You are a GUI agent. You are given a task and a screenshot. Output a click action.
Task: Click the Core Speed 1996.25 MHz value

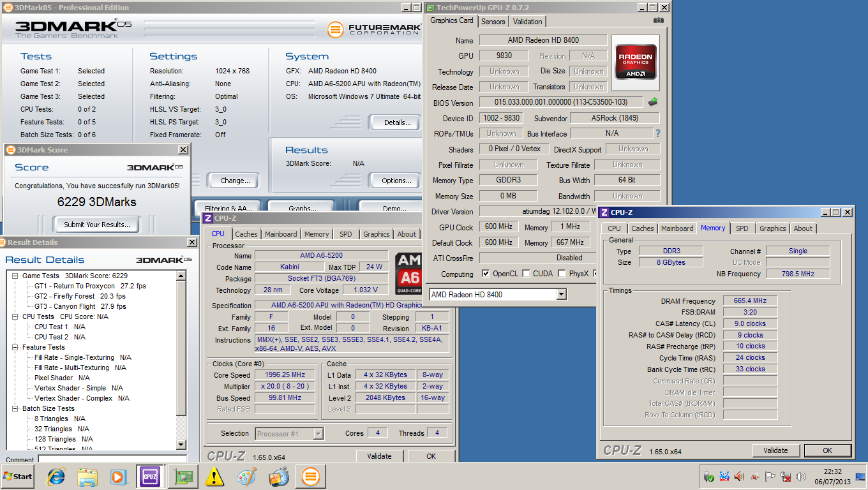point(285,375)
